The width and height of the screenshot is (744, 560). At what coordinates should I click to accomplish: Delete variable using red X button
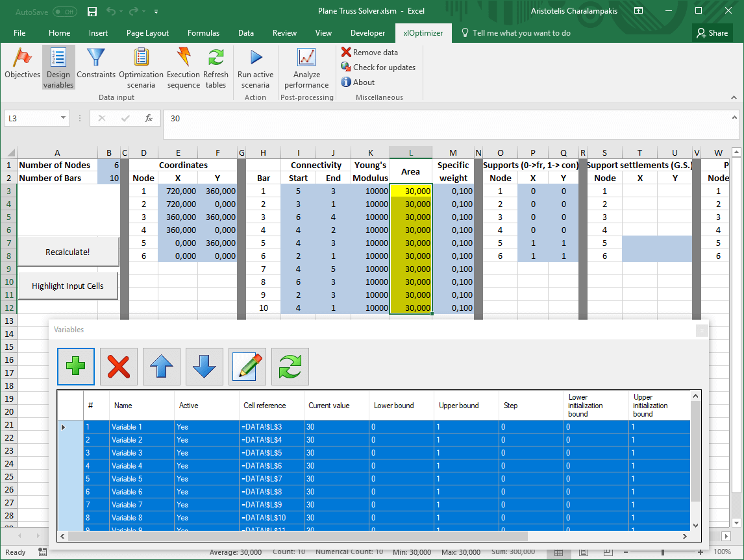(x=118, y=367)
